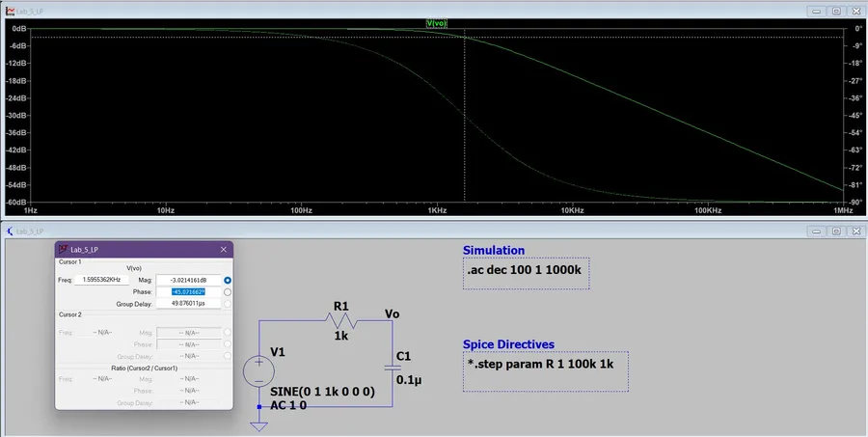
Task: Maximize the schematic window Lab_5_LP
Action: point(836,231)
